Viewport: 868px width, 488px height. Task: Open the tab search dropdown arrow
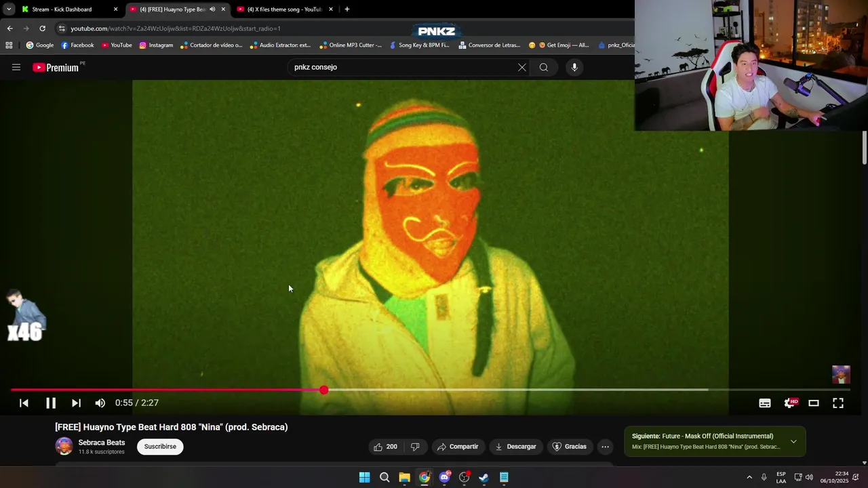pos(9,9)
